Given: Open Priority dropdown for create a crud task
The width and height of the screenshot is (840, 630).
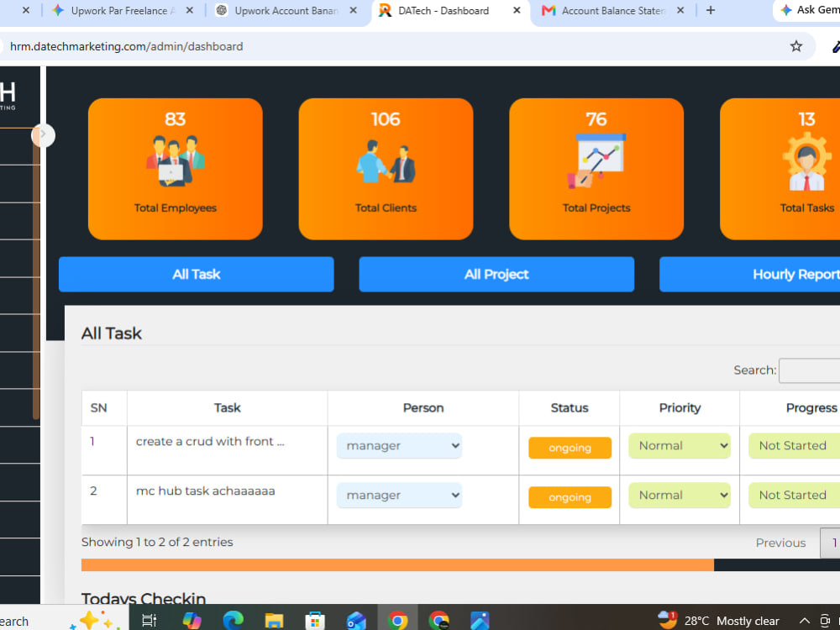Looking at the screenshot, I should click(680, 446).
